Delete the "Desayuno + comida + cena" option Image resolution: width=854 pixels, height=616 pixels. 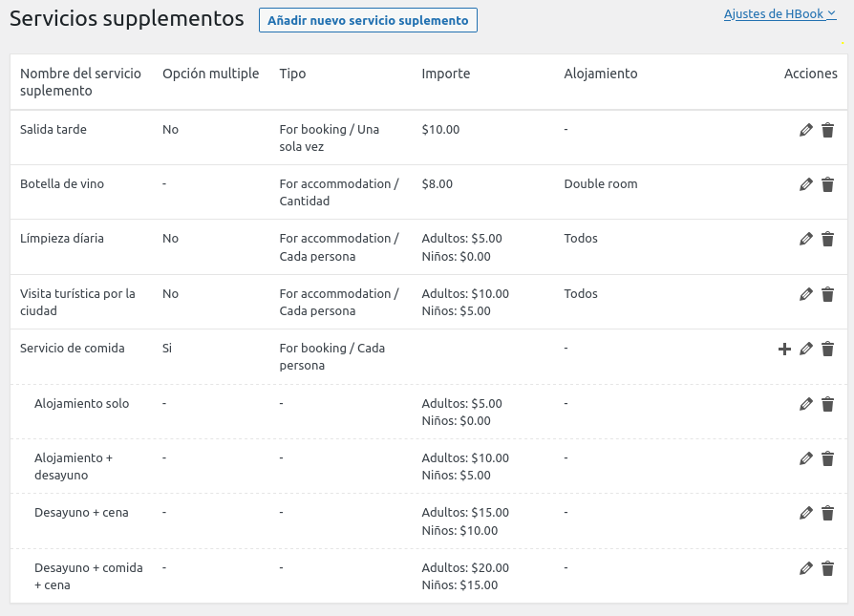tap(827, 567)
